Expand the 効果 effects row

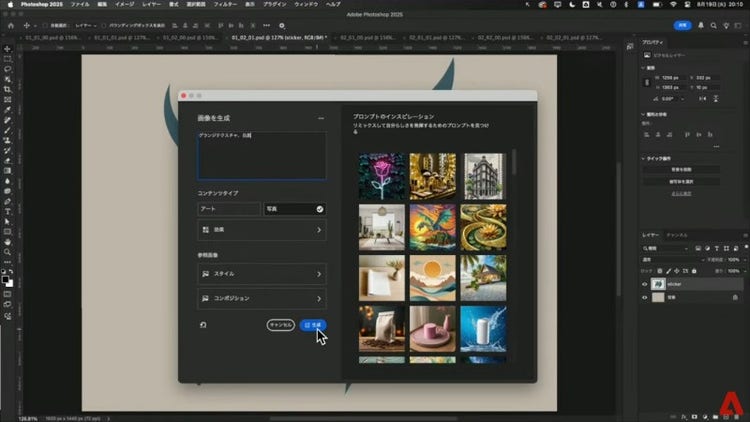pyautogui.click(x=262, y=230)
